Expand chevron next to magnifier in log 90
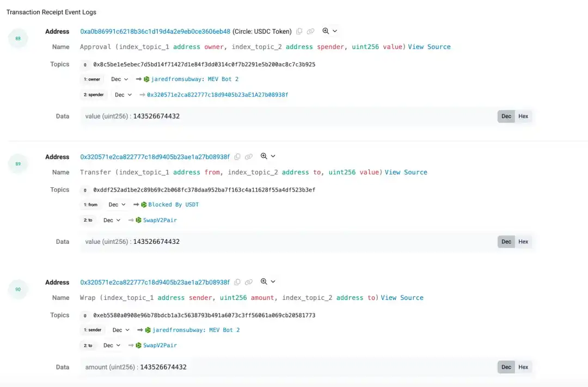 [x=273, y=281]
